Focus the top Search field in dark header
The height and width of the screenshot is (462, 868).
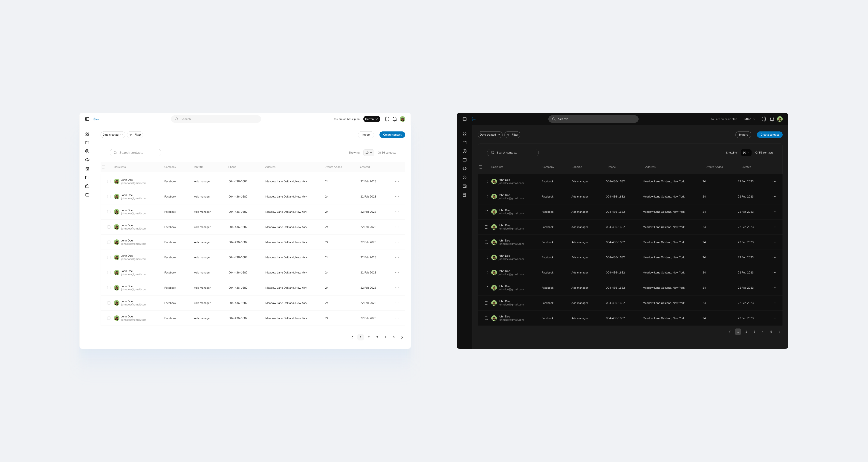(x=593, y=119)
